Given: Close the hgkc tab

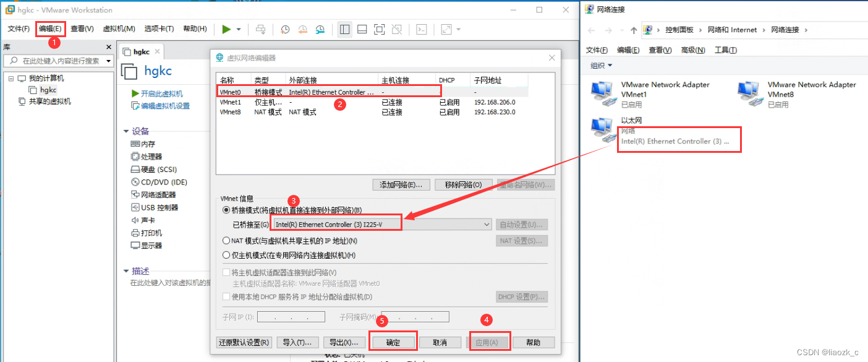Looking at the screenshot, I should 158,51.
